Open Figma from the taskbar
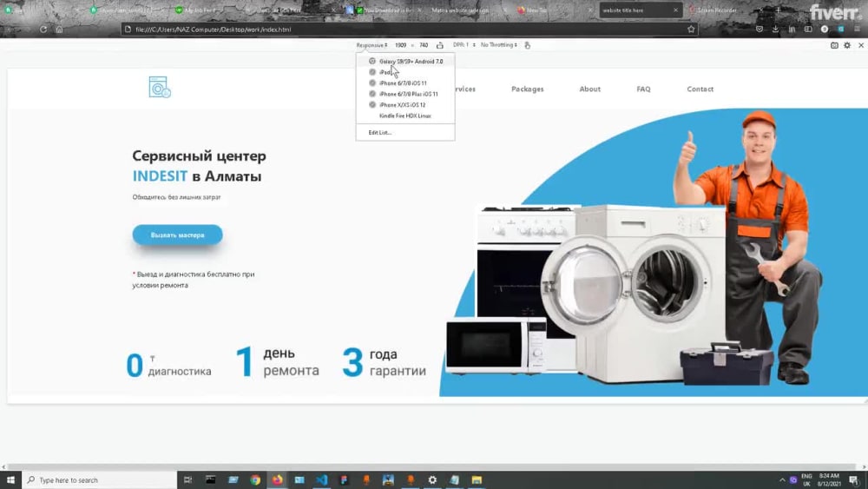 point(344,479)
